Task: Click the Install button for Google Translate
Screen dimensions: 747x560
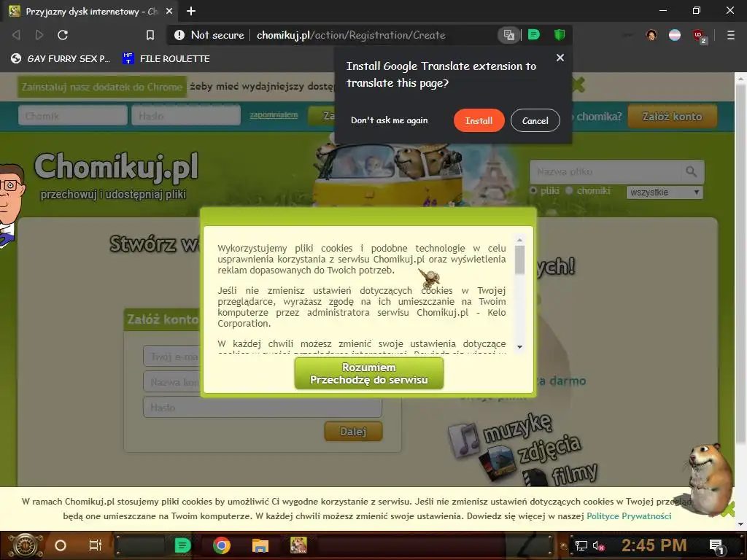Action: click(x=479, y=120)
